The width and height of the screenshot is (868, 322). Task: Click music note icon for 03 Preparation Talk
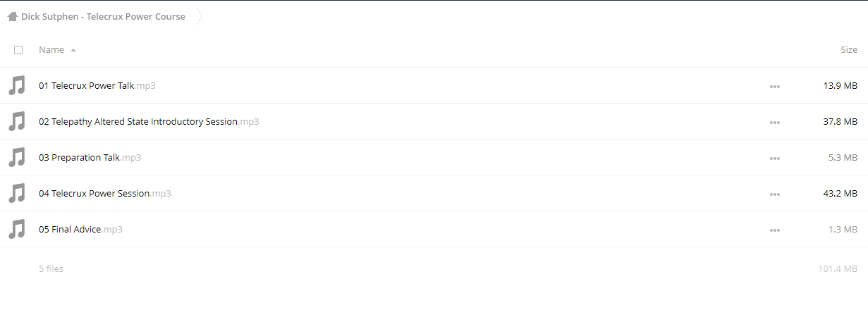[16, 158]
